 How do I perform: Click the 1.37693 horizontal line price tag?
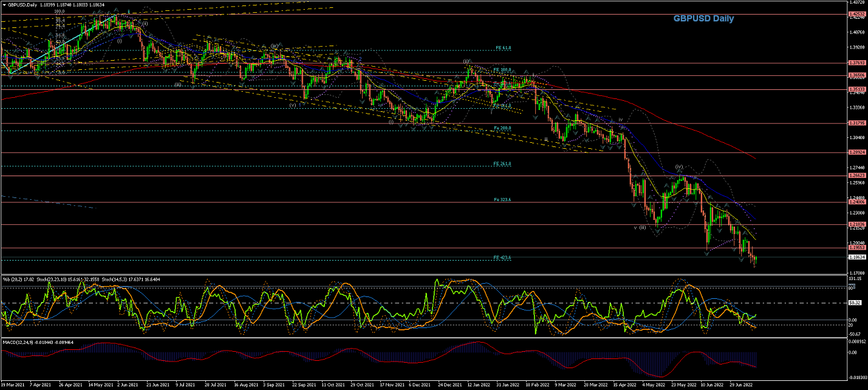pyautogui.click(x=858, y=63)
